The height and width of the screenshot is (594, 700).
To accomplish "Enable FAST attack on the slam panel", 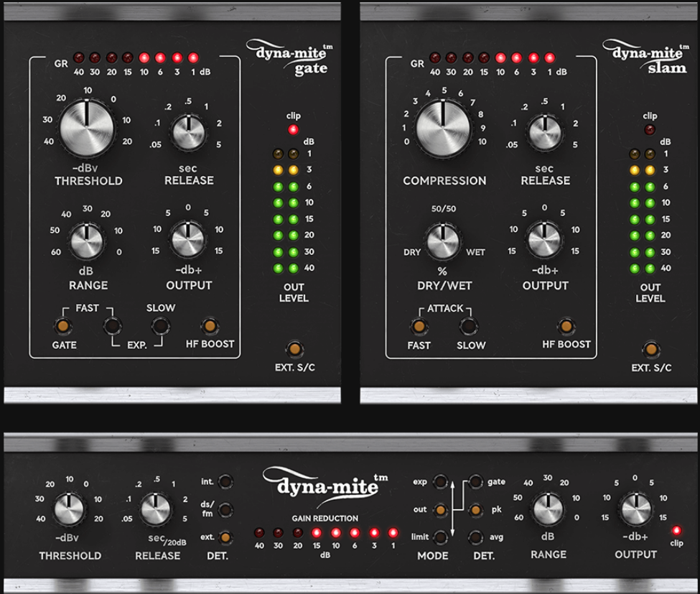I will [x=419, y=327].
